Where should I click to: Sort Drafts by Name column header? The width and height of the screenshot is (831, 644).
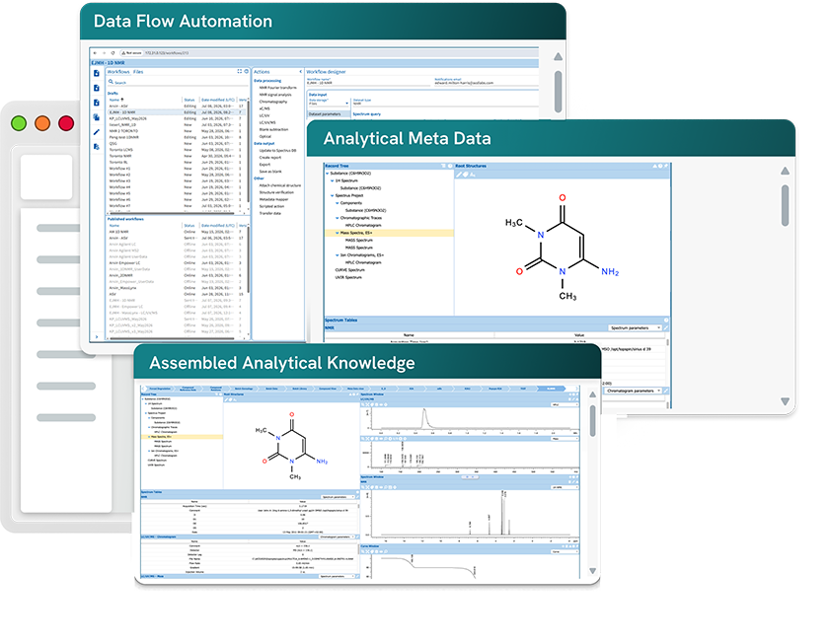point(114,100)
